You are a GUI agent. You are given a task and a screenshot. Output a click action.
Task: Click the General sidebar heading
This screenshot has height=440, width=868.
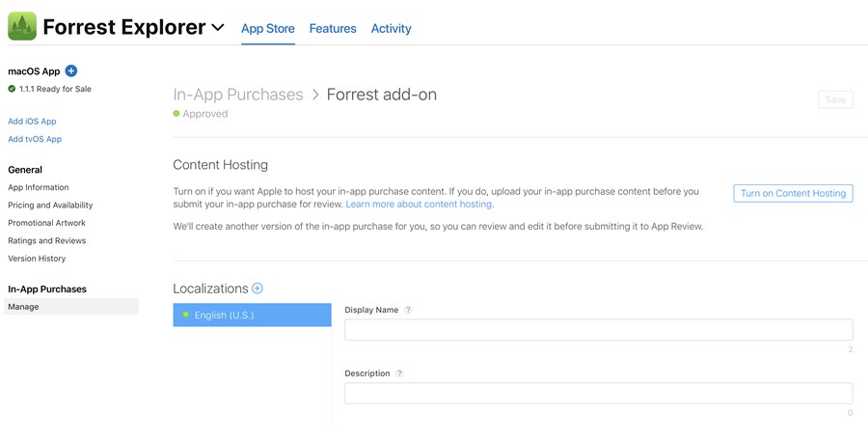[x=25, y=170]
